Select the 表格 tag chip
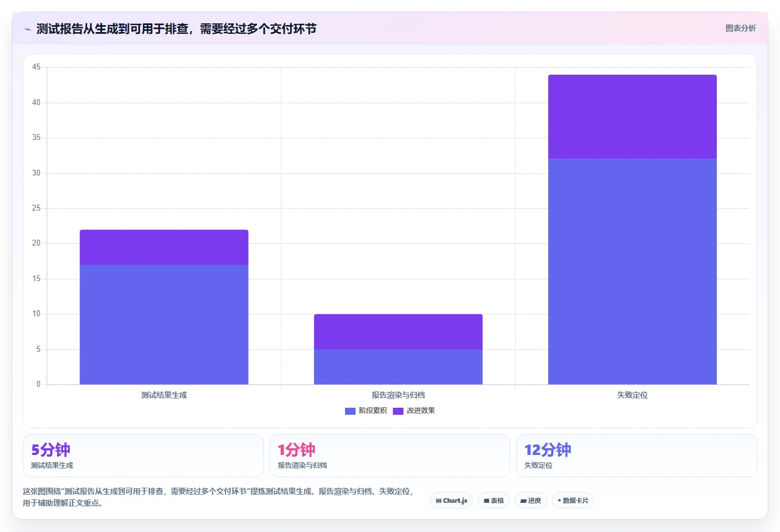 point(493,501)
